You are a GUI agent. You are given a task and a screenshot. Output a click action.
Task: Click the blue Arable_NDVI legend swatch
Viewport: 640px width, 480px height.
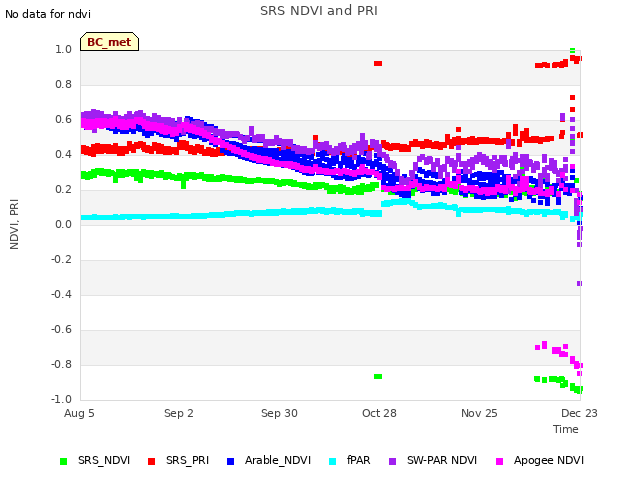click(x=230, y=461)
